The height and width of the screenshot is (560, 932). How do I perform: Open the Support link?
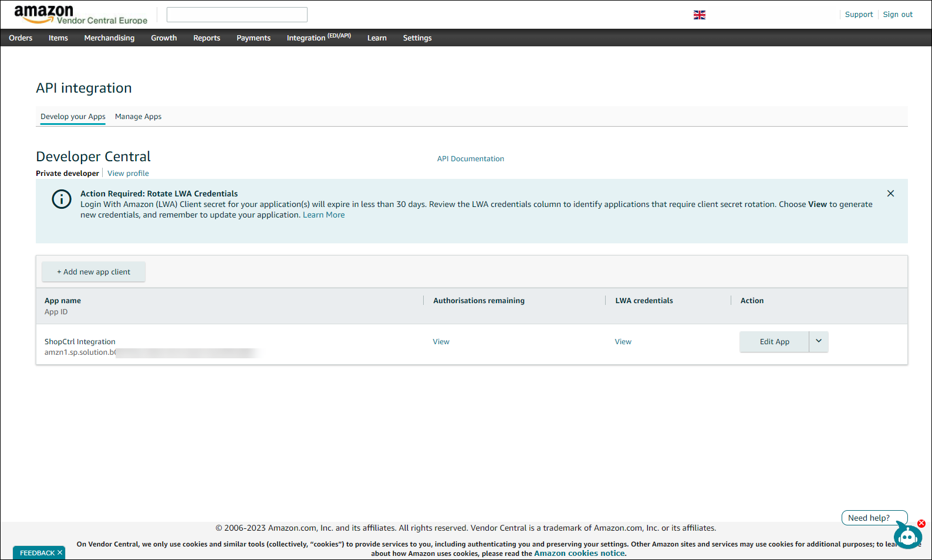859,15
